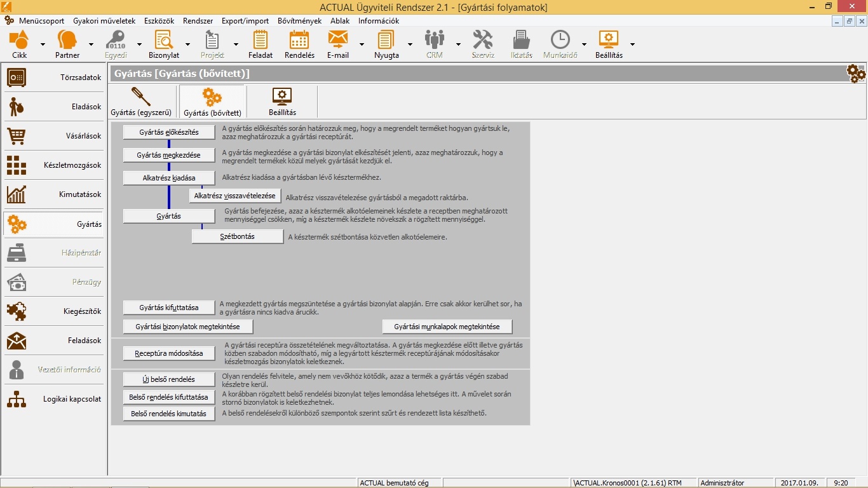Open the E-mail toolbar icon
This screenshot has width=868, height=488.
point(337,44)
